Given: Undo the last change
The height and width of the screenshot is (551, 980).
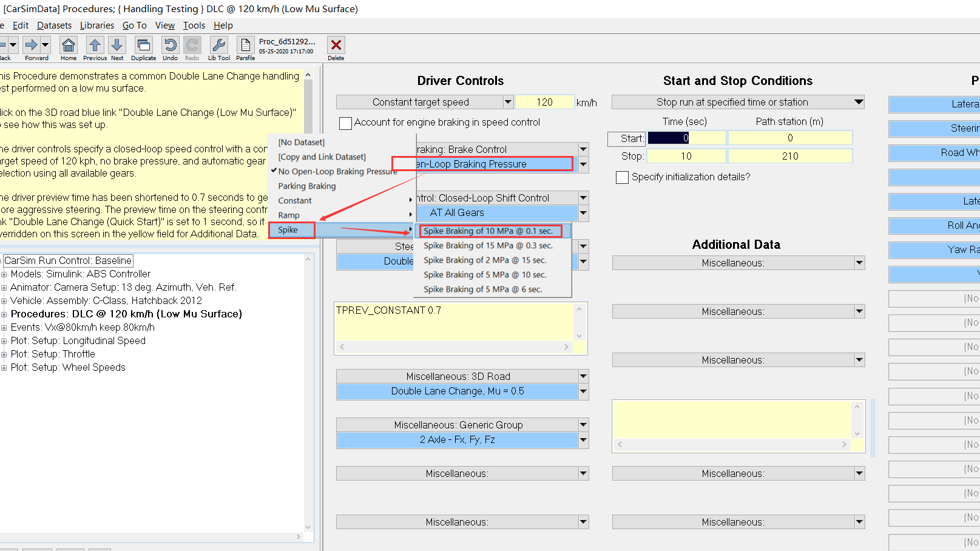Looking at the screenshot, I should point(171,46).
